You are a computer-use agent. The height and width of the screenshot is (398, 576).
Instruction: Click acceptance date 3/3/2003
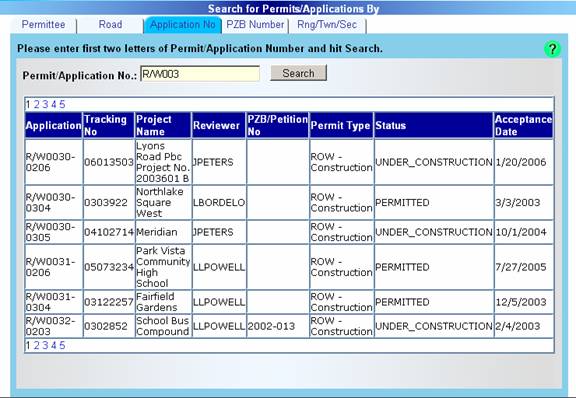[x=518, y=202]
